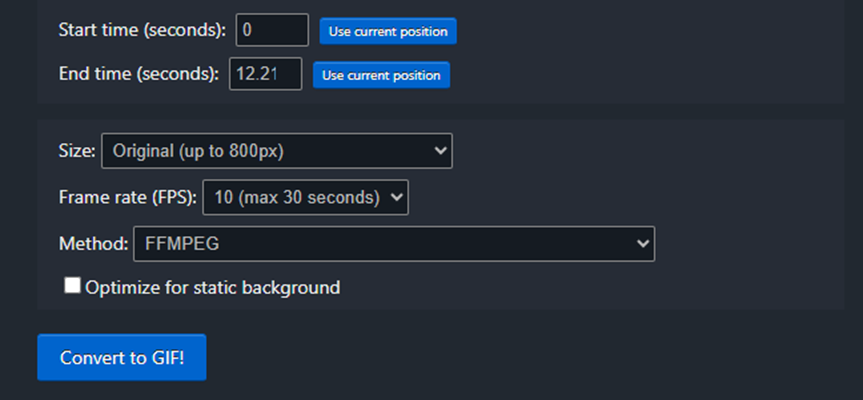Open the Size dropdown
The height and width of the screenshot is (400, 863).
point(276,151)
